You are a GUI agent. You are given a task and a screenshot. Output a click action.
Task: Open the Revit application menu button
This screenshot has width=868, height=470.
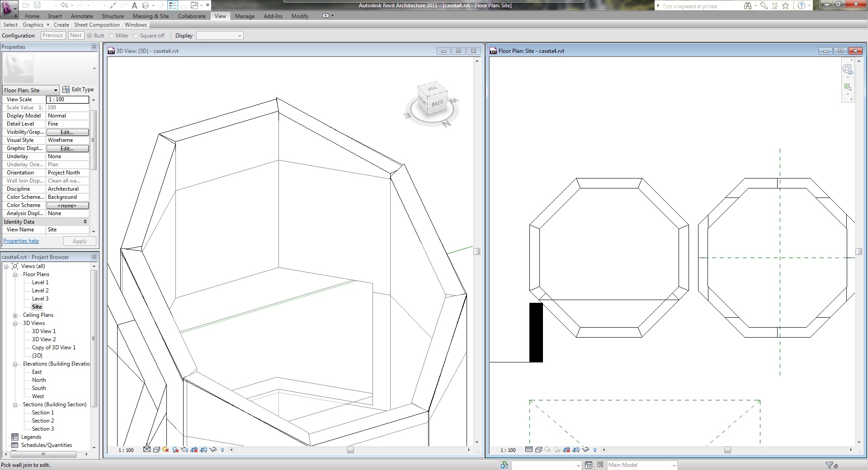[9, 8]
